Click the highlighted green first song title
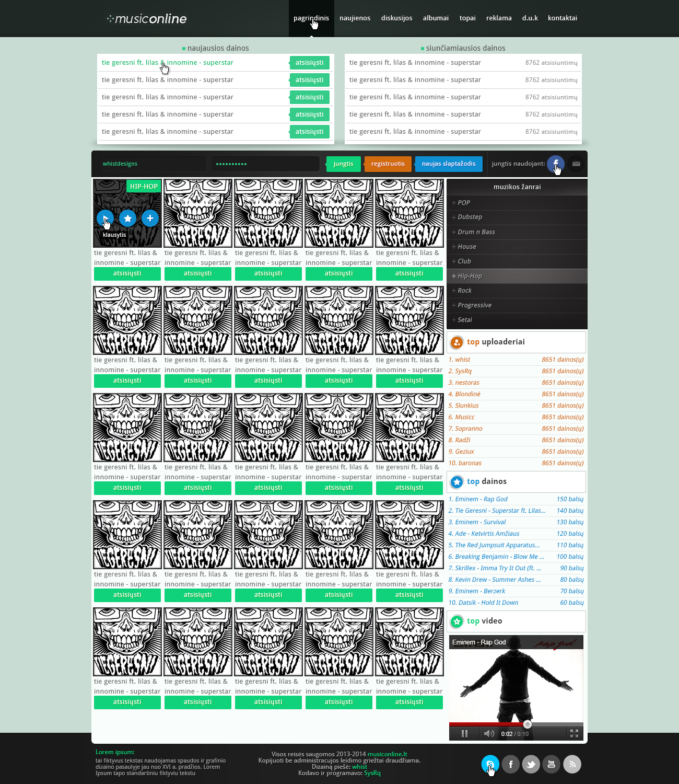This screenshot has width=679, height=784. tap(167, 63)
